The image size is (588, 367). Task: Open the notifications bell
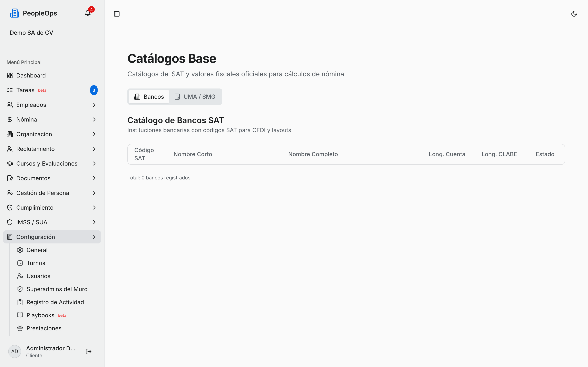88,13
